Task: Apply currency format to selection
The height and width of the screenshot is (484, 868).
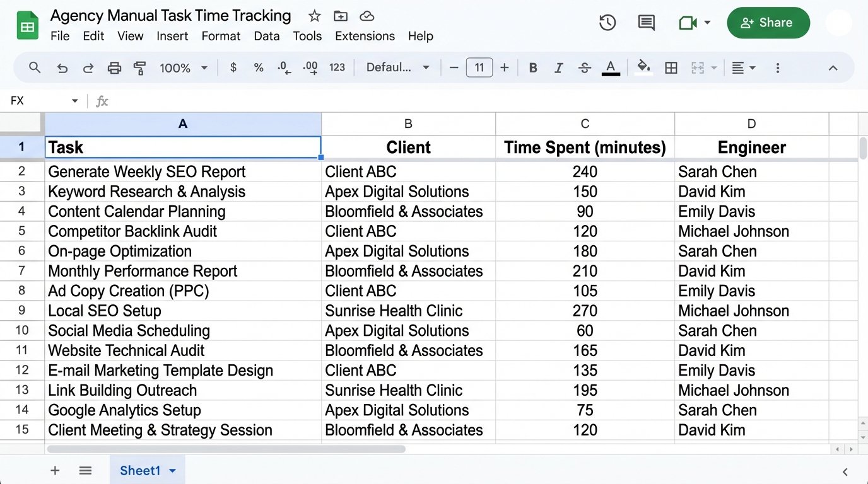Action: click(233, 67)
